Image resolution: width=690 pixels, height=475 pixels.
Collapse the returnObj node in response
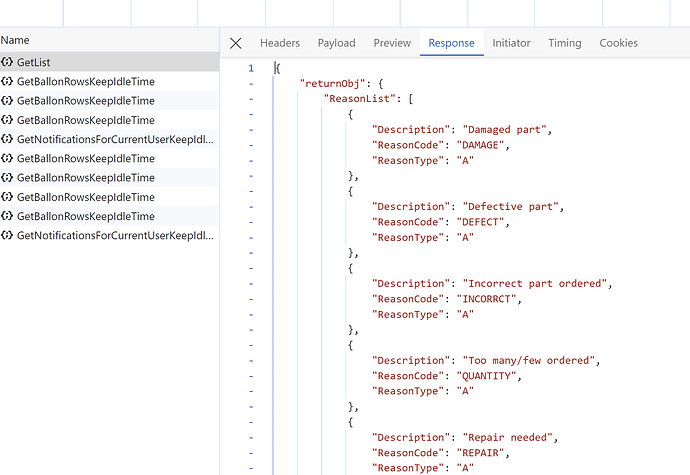point(250,82)
